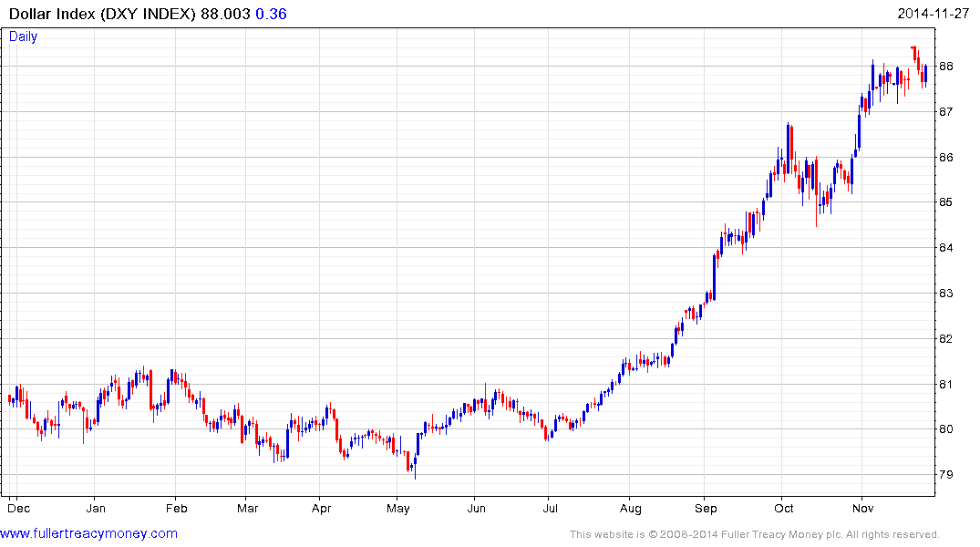Click the Feb month axis label
Viewport: 980px width, 547px height.
pyautogui.click(x=176, y=508)
